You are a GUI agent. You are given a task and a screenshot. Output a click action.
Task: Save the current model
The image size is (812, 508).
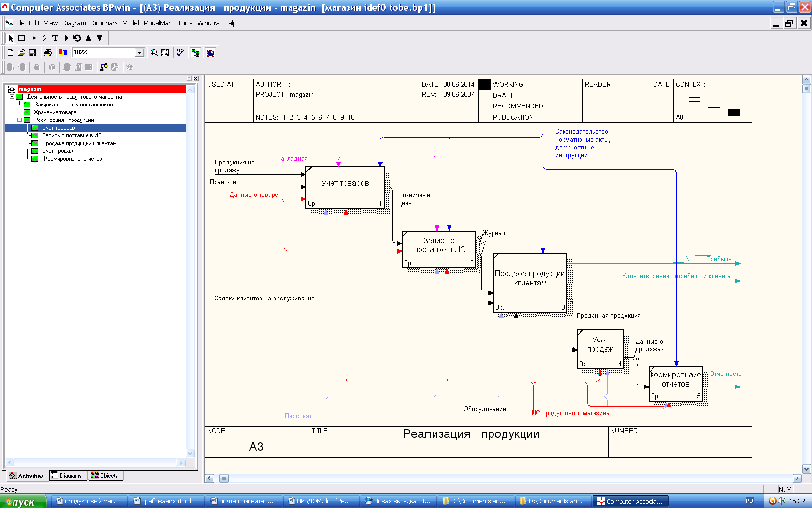tap(32, 53)
